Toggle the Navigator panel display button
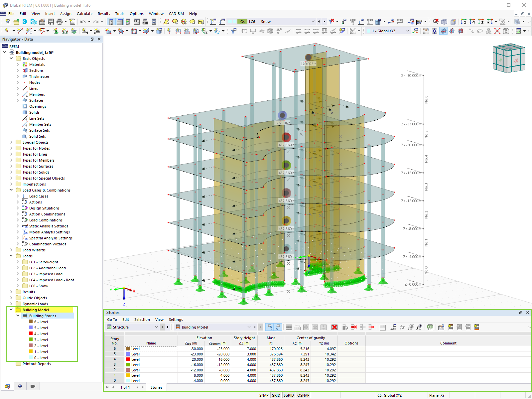532x399 pixels. [x=111, y=22]
